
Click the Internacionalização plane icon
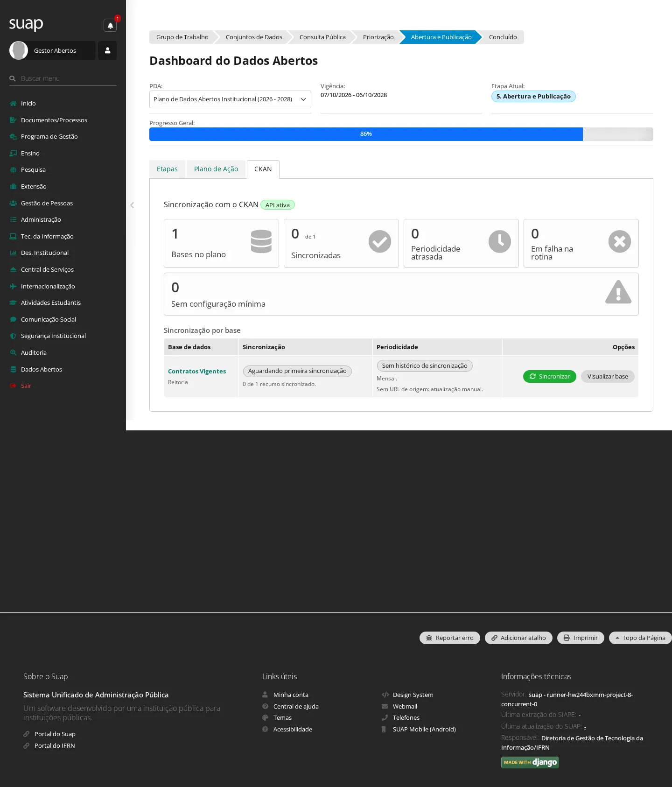pyautogui.click(x=13, y=287)
